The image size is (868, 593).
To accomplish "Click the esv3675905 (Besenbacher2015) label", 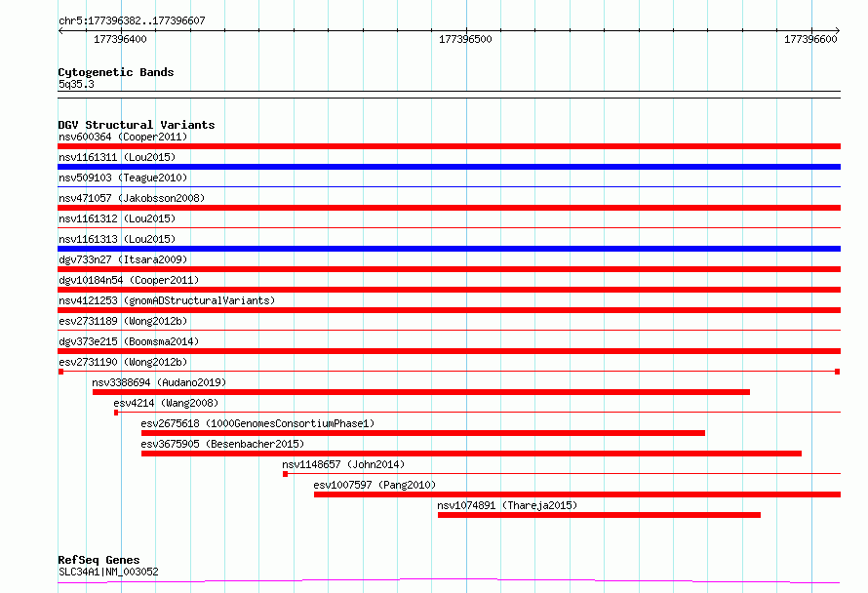I will pyautogui.click(x=222, y=444).
